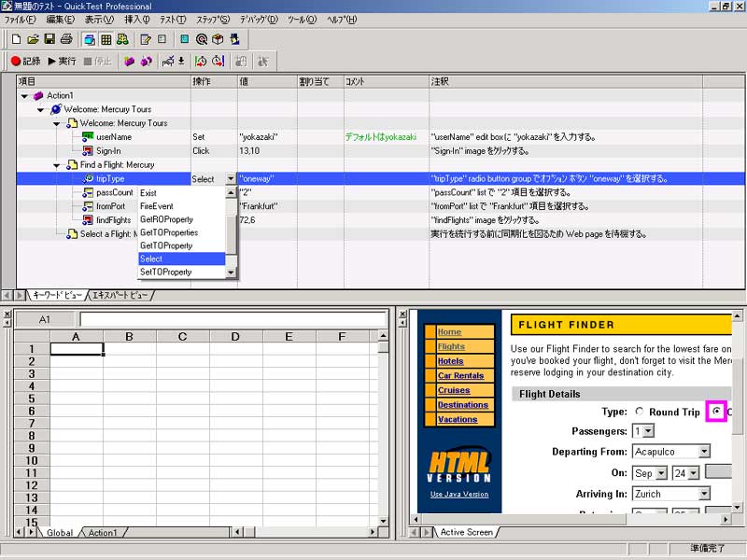This screenshot has height=560, width=747.
Task: Select the column C header in the Data Table
Action: 182,337
